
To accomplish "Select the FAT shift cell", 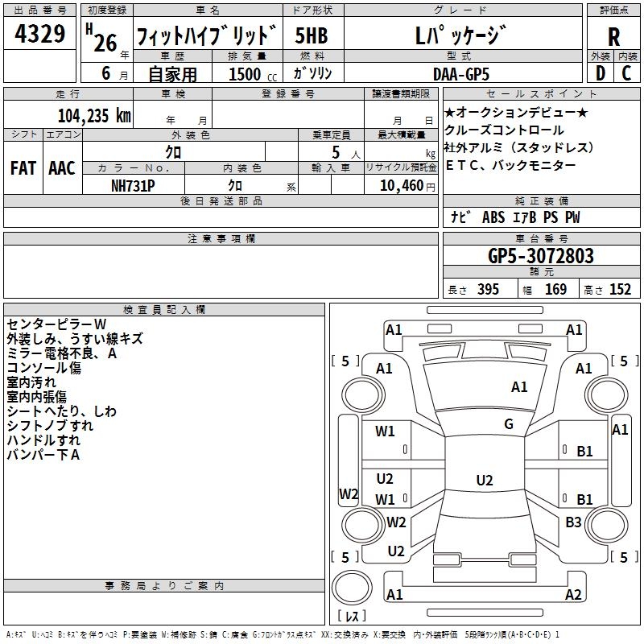I will pyautogui.click(x=22, y=167).
